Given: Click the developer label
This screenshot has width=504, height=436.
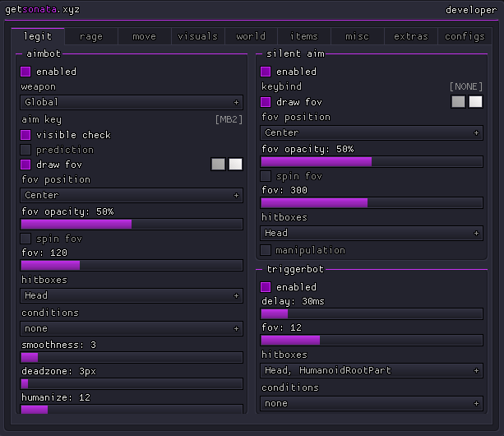Looking at the screenshot, I should pos(471,10).
